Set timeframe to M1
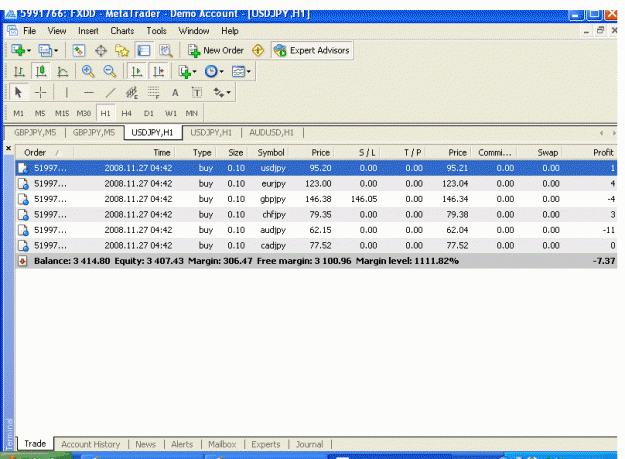This screenshot has height=459, width=625. 18,114
